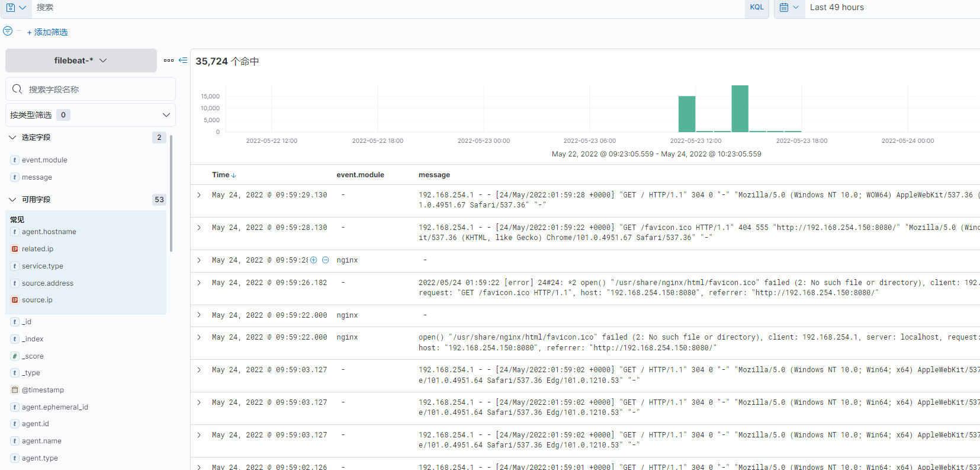
Task: Open the filter options circle icon
Action: click(x=8, y=31)
